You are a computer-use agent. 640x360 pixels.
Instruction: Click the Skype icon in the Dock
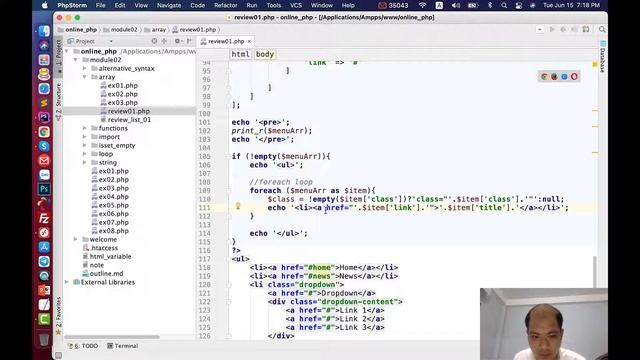pyautogui.click(x=44, y=146)
